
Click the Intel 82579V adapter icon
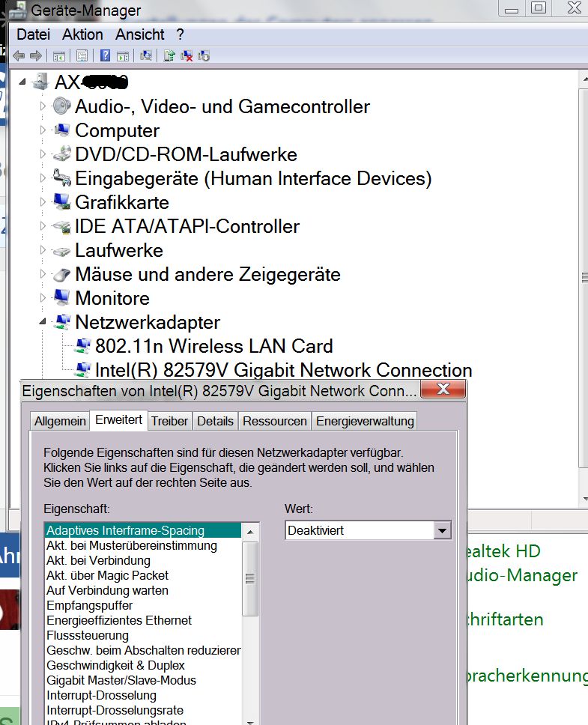point(82,369)
